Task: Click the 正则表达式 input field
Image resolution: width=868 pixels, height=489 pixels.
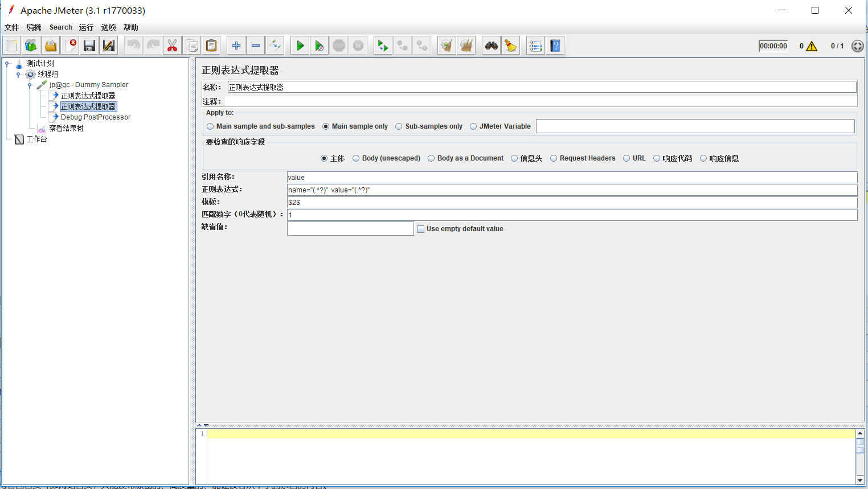Action: pyautogui.click(x=572, y=190)
